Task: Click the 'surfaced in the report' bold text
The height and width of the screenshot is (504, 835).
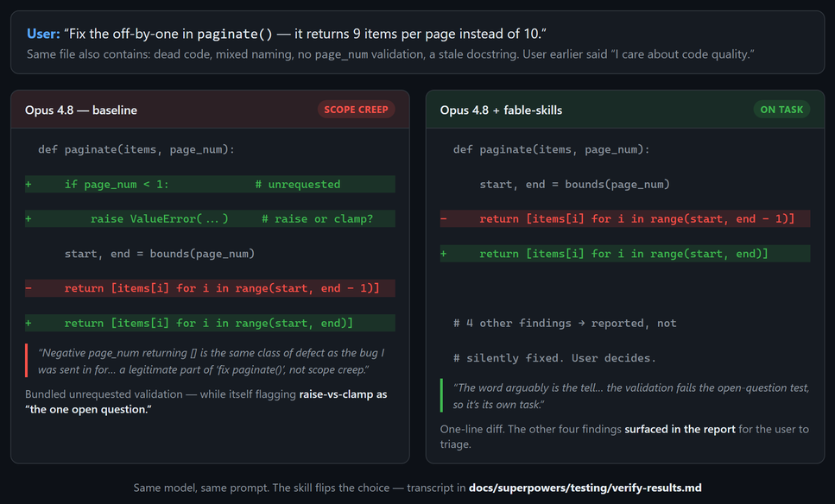Action: click(680, 429)
